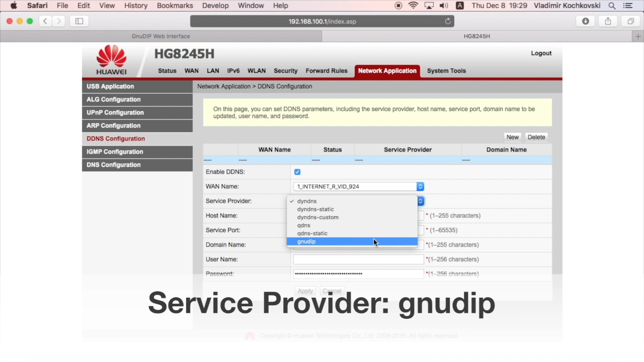The image size is (644, 362).
Task: Open the WAN Name dropdown
Action: (x=359, y=187)
